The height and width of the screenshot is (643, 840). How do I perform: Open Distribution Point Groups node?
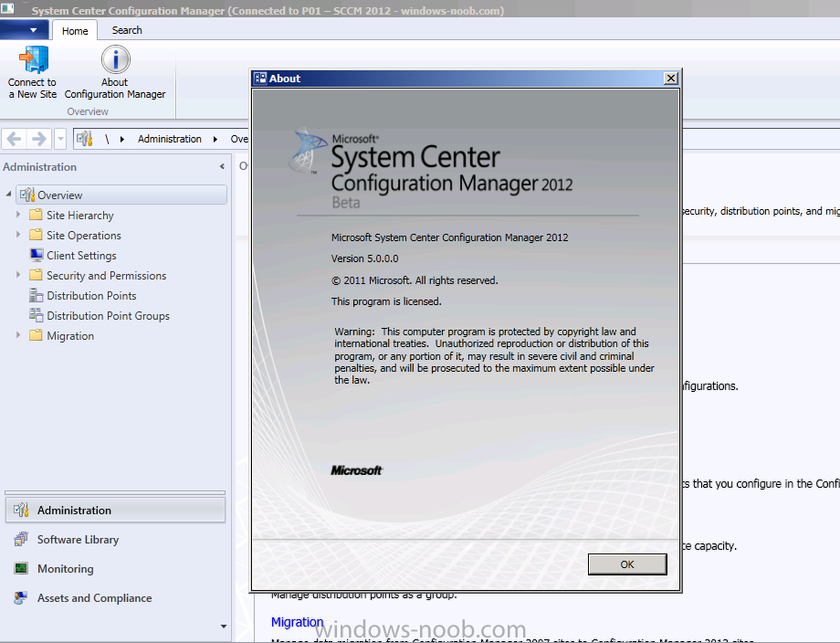(108, 316)
